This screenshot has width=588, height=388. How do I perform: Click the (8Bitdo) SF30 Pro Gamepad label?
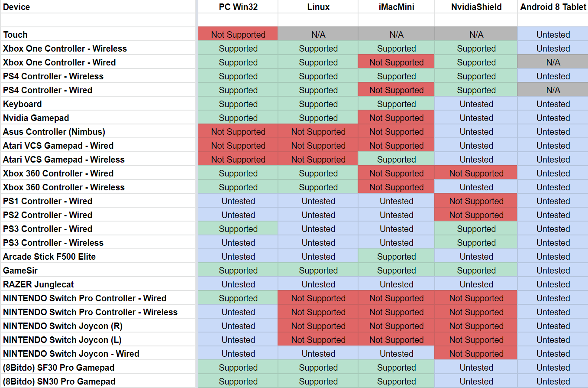pos(59,368)
